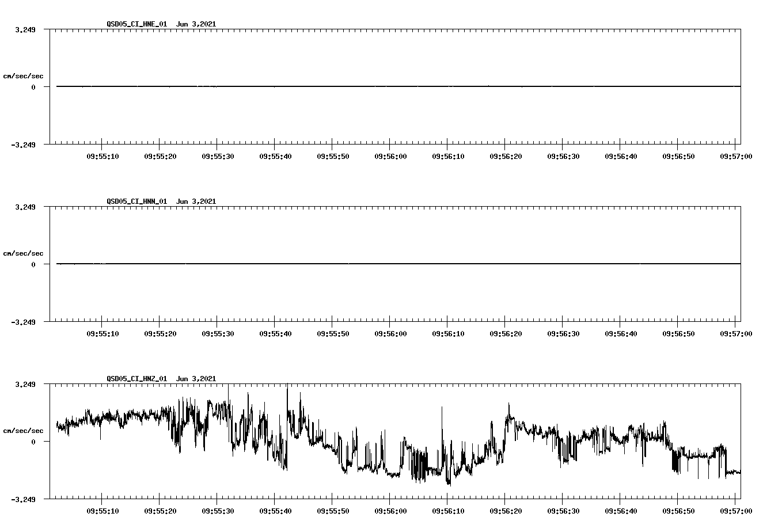
Task: Pick the 09:56:20 time label under HNE plot
Action: click(506, 156)
